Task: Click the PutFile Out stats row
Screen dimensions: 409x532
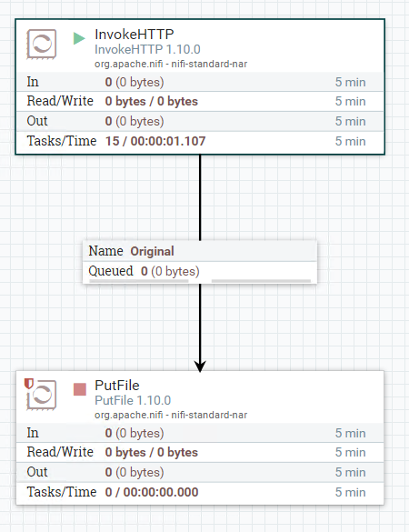Action: (x=200, y=472)
